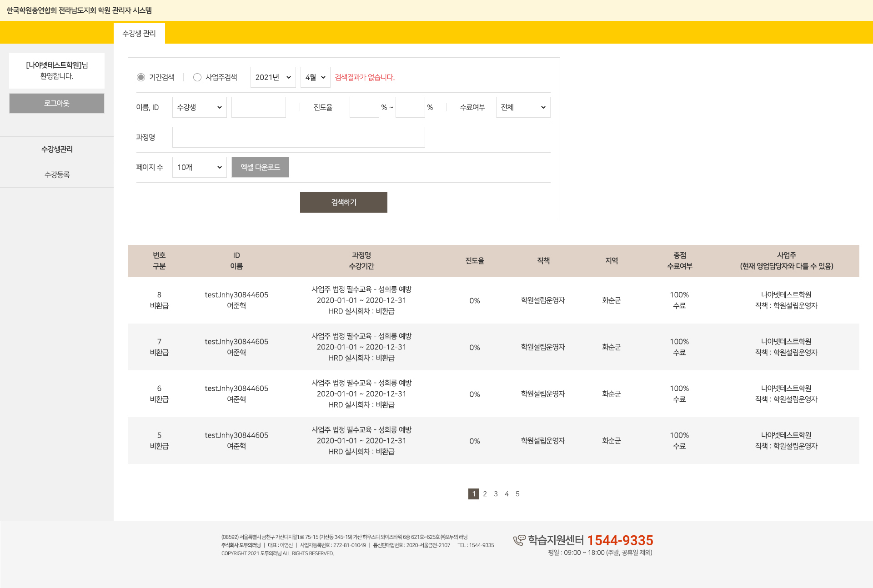Click the phone icon beside 학습지원센터
873x588 pixels.
519,540
